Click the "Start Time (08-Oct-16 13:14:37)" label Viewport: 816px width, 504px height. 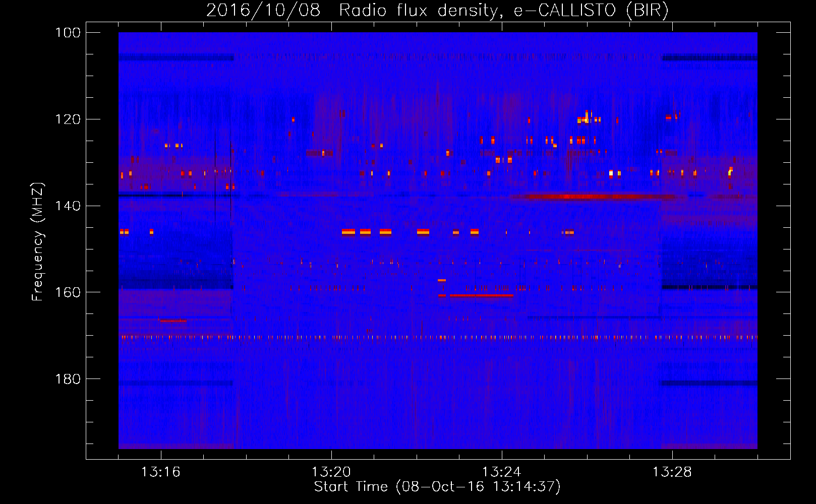(x=437, y=487)
